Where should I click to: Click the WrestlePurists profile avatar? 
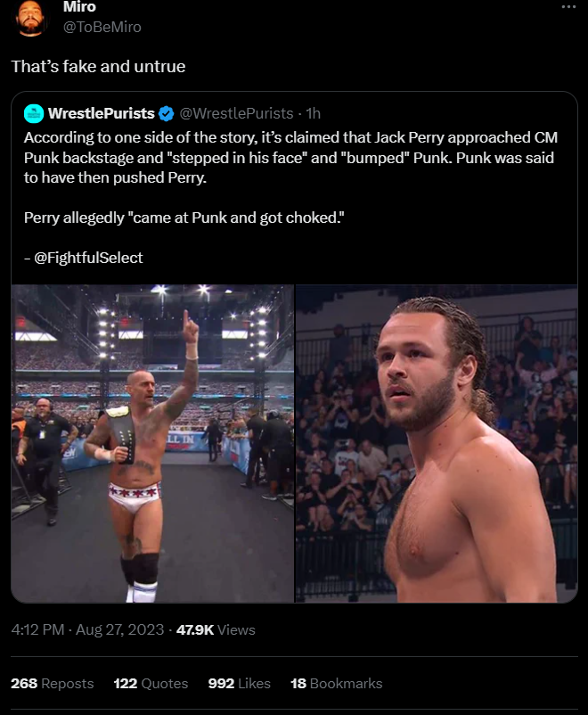[x=34, y=113]
